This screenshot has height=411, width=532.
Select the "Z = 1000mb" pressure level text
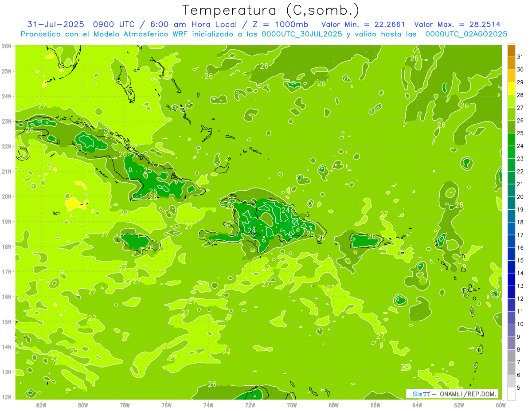(279, 24)
